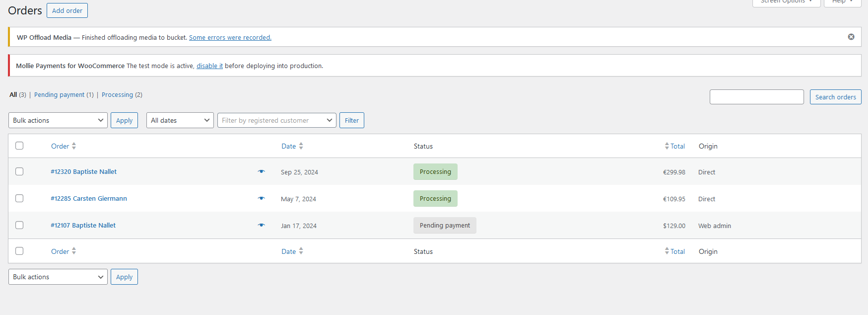Viewport: 868px width, 315px height.
Task: Click the date Jan 17, 2024
Action: (299, 226)
